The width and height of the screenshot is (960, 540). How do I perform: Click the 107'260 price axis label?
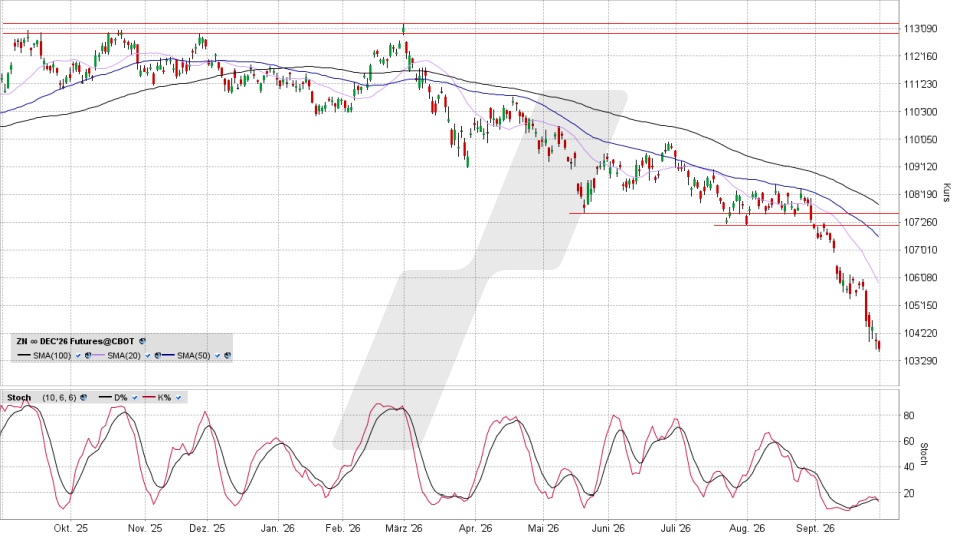pyautogui.click(x=920, y=222)
